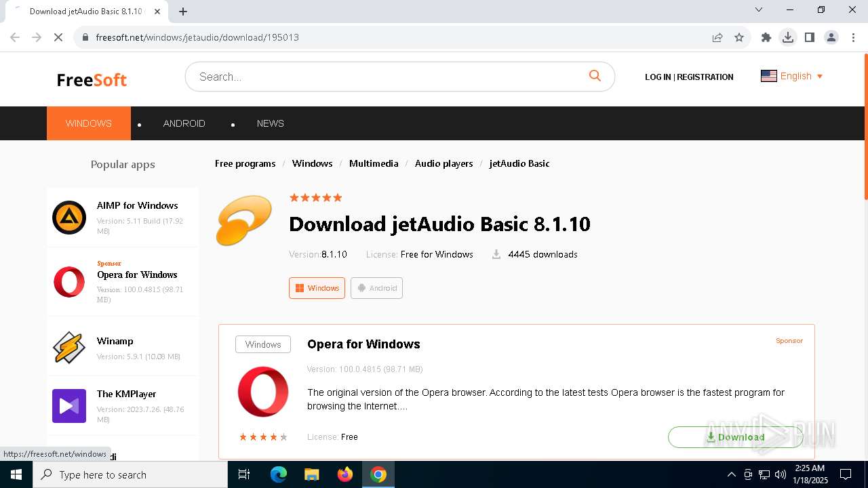Open the NEWS navigation tab
This screenshot has width=868, height=488.
click(x=270, y=123)
